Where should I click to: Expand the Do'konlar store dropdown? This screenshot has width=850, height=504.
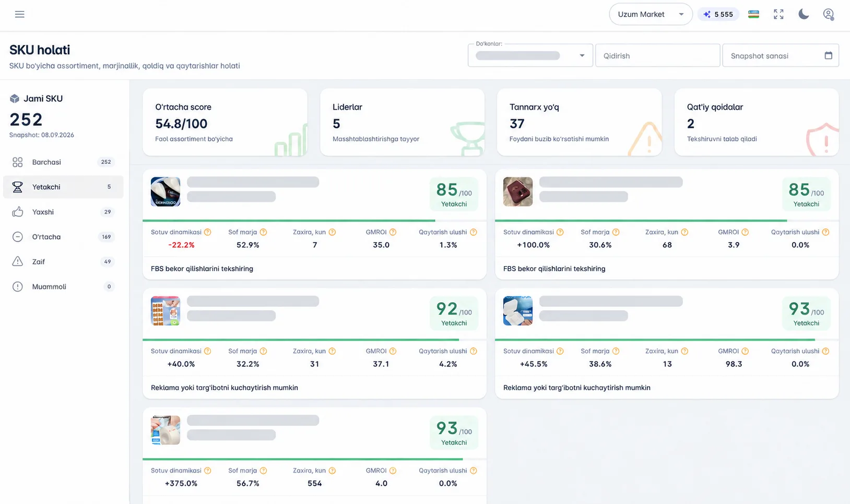pyautogui.click(x=530, y=55)
